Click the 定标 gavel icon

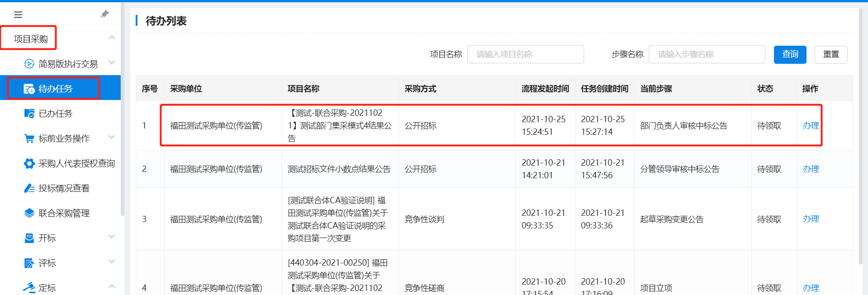pyautogui.click(x=29, y=287)
